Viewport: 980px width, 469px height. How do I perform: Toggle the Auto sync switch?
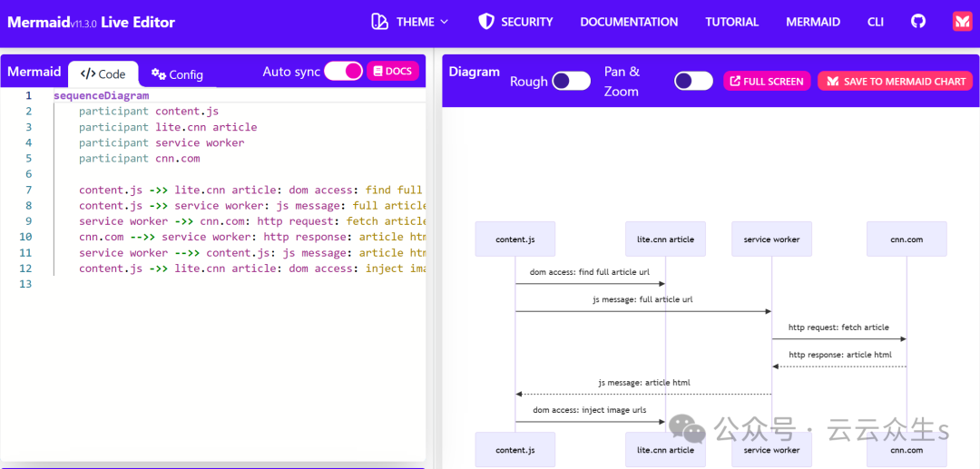coord(343,71)
